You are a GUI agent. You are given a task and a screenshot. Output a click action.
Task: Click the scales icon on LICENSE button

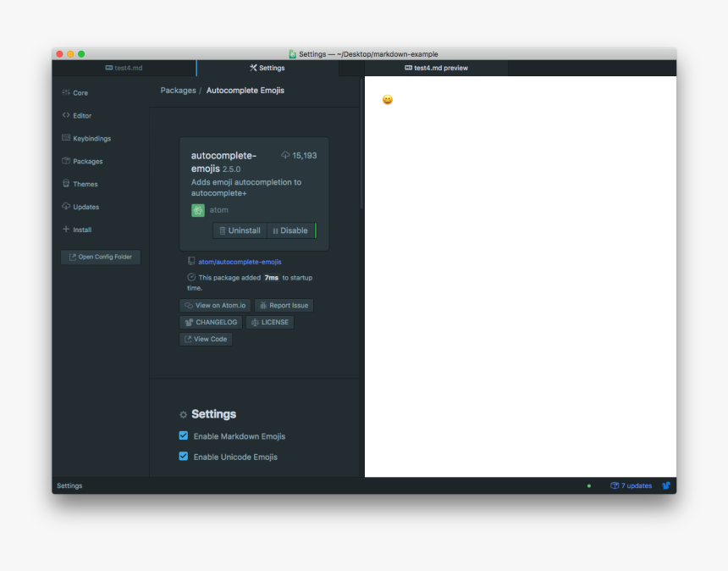[255, 323]
